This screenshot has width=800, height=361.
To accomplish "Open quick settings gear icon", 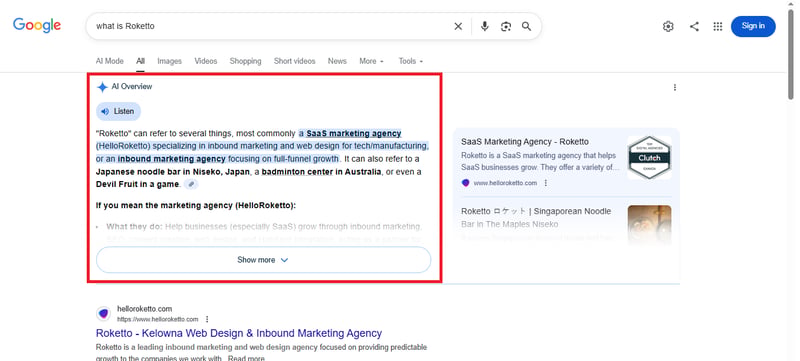I will click(x=668, y=27).
